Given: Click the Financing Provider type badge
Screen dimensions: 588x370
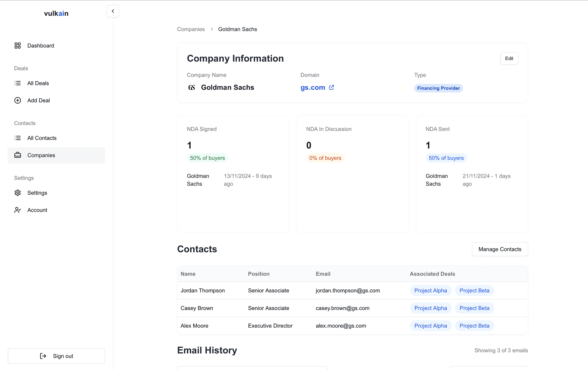Looking at the screenshot, I should click(x=438, y=88).
